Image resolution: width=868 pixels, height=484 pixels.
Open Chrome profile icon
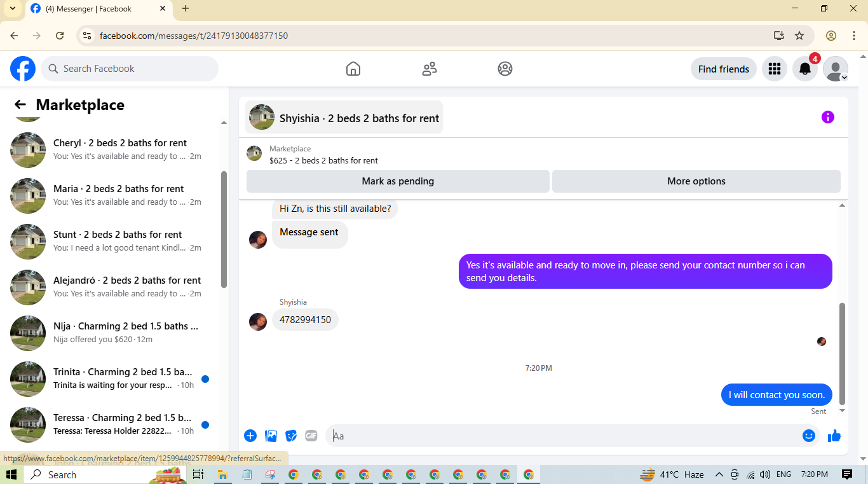[831, 36]
